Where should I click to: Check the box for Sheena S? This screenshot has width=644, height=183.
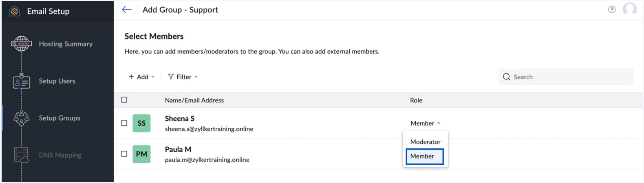click(x=124, y=123)
